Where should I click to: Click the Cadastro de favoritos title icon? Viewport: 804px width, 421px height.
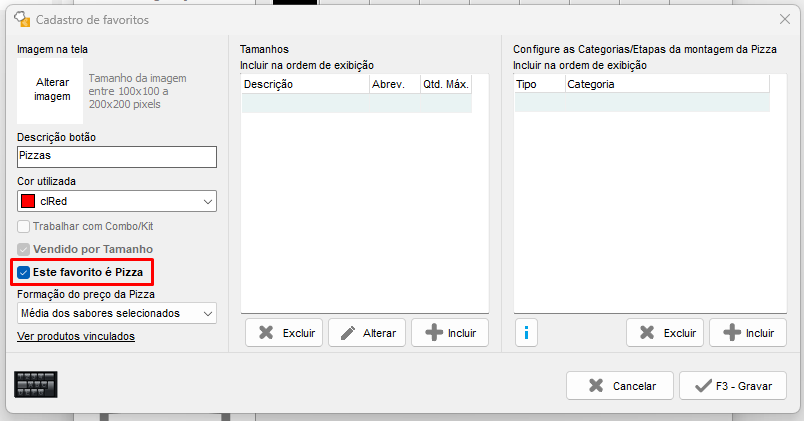click(x=20, y=19)
